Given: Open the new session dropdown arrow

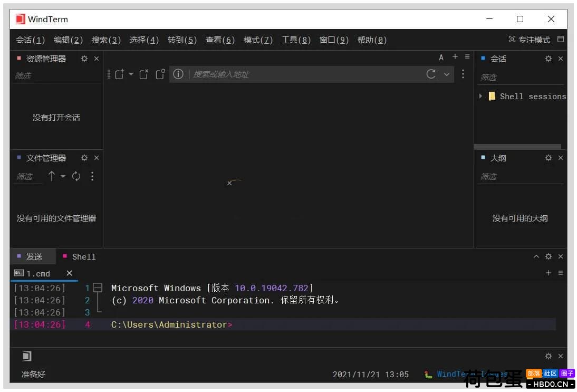Looking at the screenshot, I should pos(131,74).
